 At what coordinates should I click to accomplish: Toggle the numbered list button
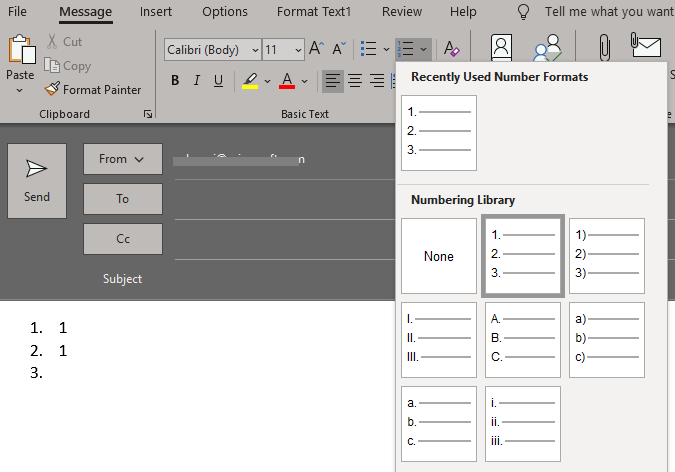pyautogui.click(x=406, y=49)
